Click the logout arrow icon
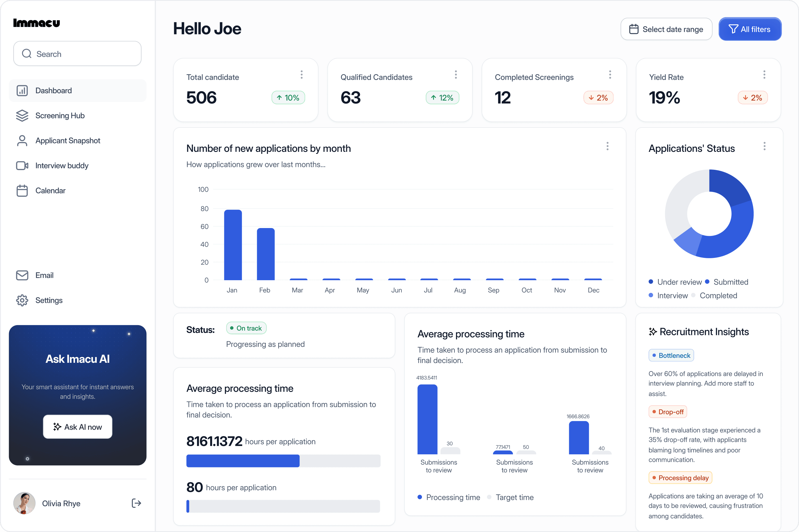Viewport: 799px width, 532px height. coord(136,503)
